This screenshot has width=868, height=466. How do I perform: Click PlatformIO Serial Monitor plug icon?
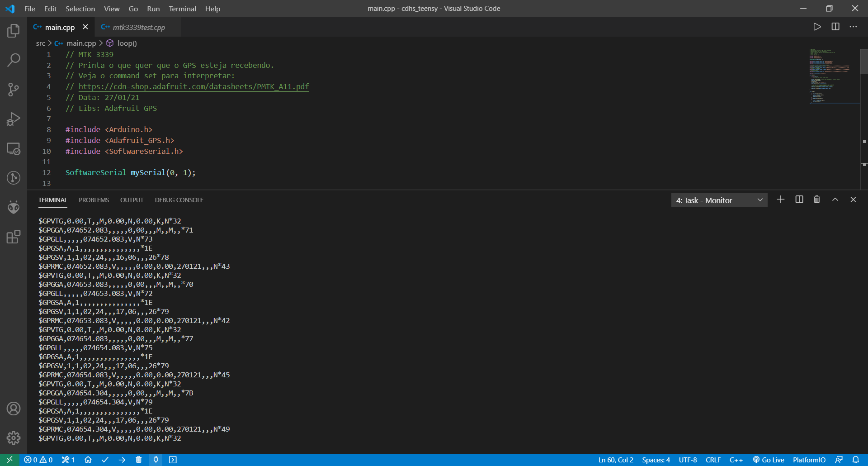point(156,460)
